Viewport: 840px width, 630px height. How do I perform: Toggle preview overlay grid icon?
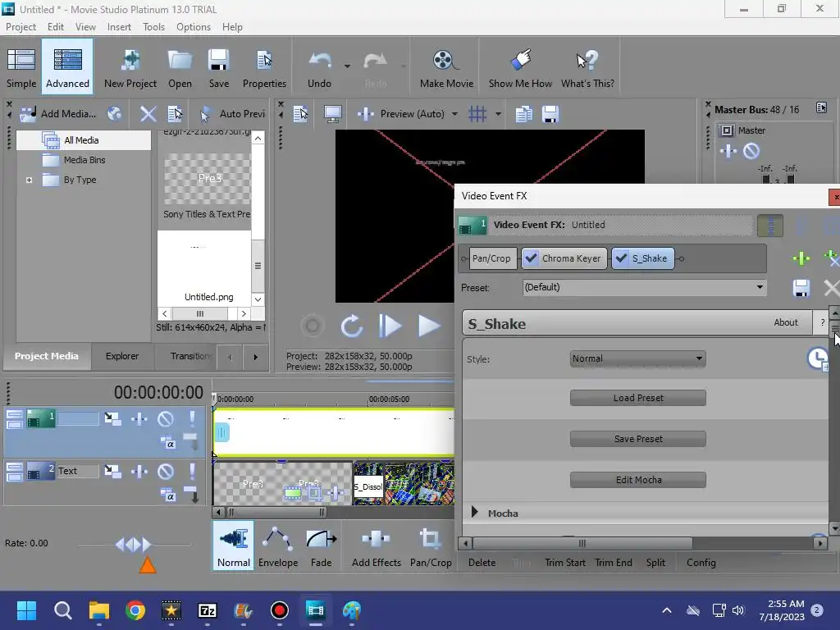(477, 113)
